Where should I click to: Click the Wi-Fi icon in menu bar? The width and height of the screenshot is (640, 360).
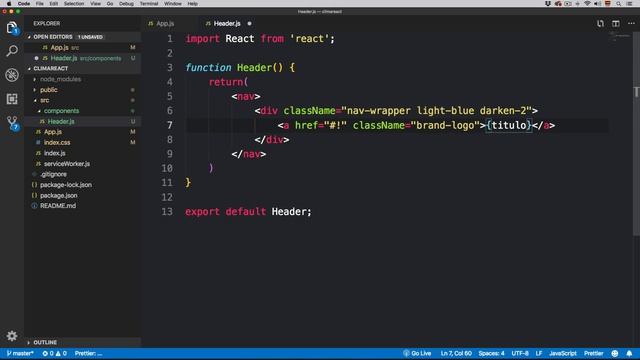tap(587, 4)
